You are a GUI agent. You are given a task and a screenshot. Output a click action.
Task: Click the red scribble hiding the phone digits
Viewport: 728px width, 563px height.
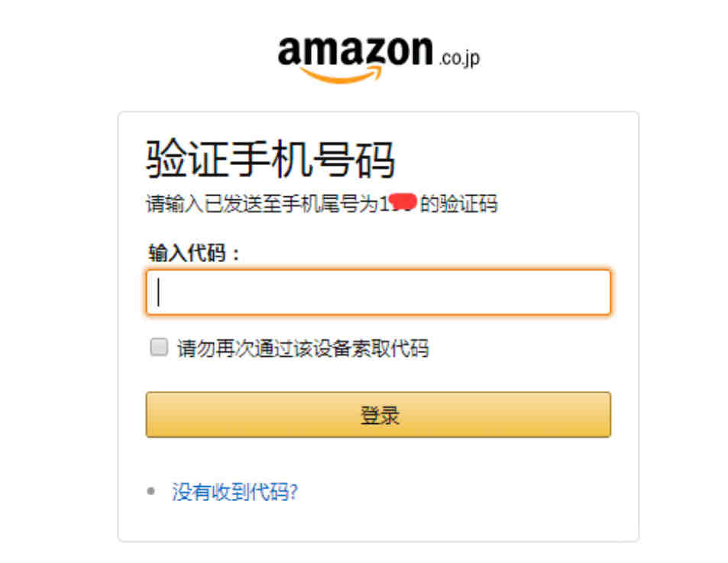coord(403,202)
